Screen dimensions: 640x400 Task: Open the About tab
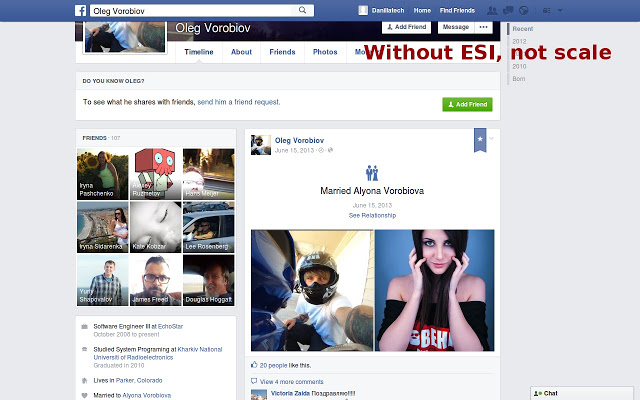point(241,52)
